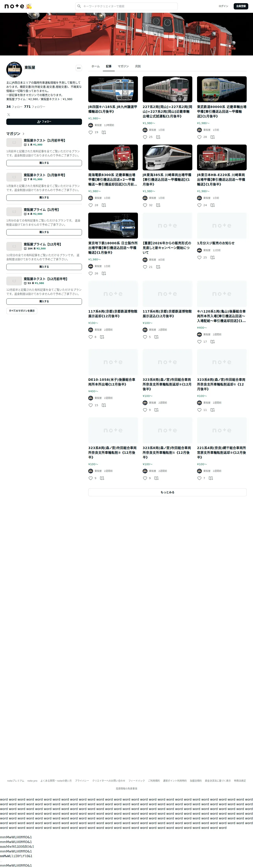Like the 227系2両[岡山] article
253x868 pixels.
pos(145,137)
